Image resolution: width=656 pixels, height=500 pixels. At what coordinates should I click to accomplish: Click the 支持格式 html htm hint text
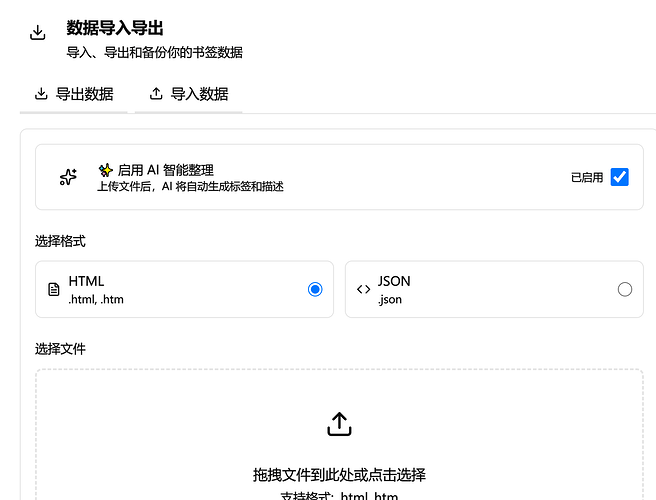click(339, 496)
